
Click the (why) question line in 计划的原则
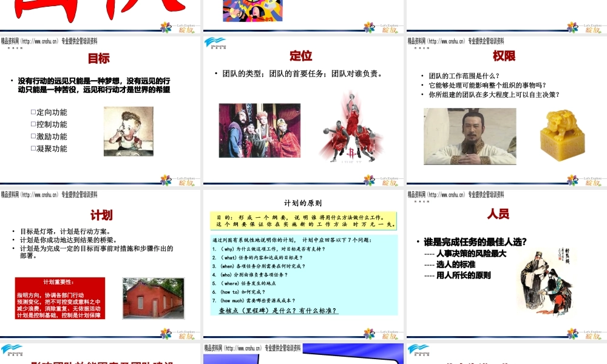coord(269,249)
